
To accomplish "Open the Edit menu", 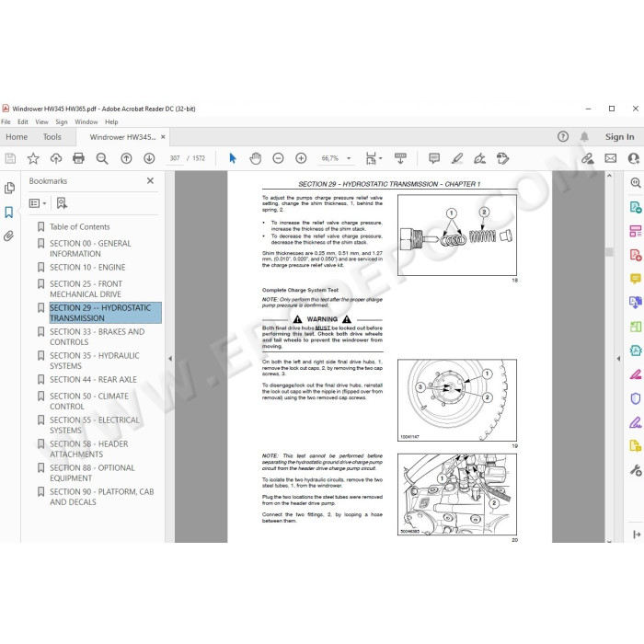I will click(23, 122).
